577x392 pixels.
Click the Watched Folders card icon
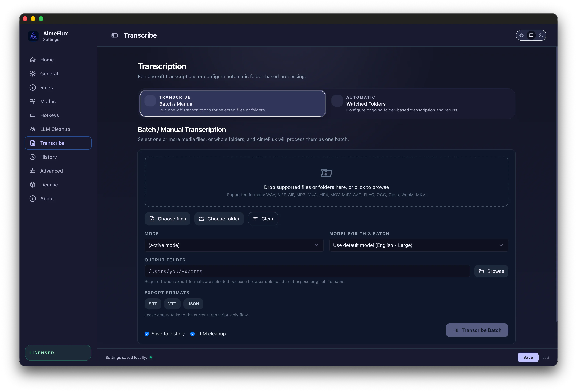(x=337, y=101)
